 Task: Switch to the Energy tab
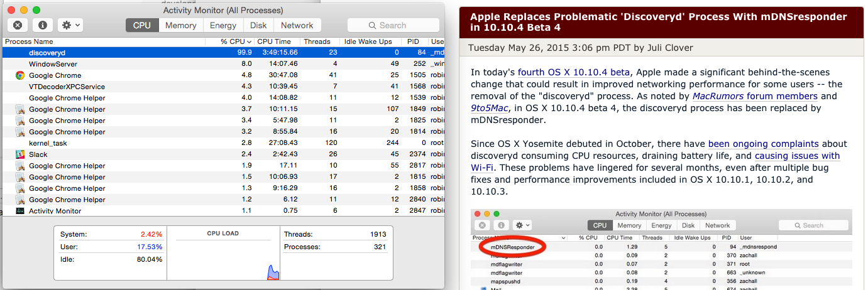tap(223, 25)
